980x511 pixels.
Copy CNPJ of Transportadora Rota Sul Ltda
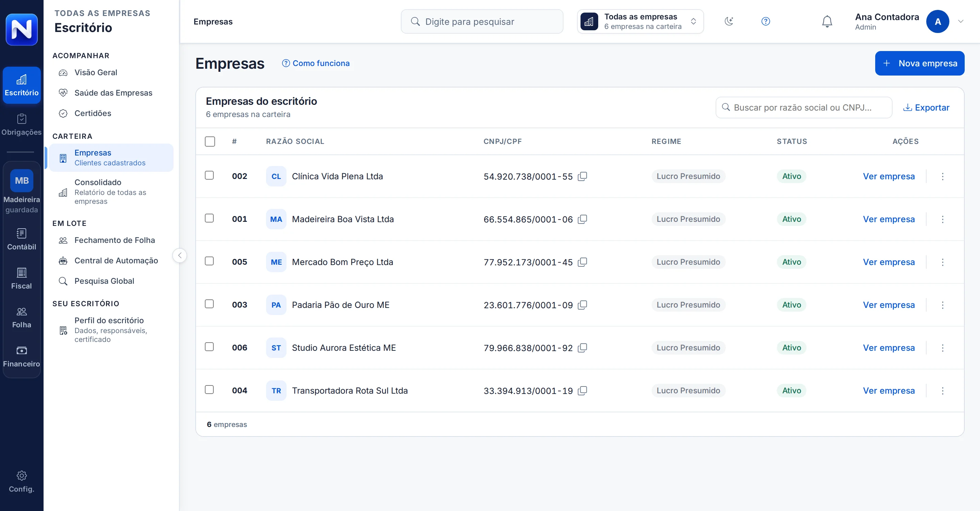(583, 391)
